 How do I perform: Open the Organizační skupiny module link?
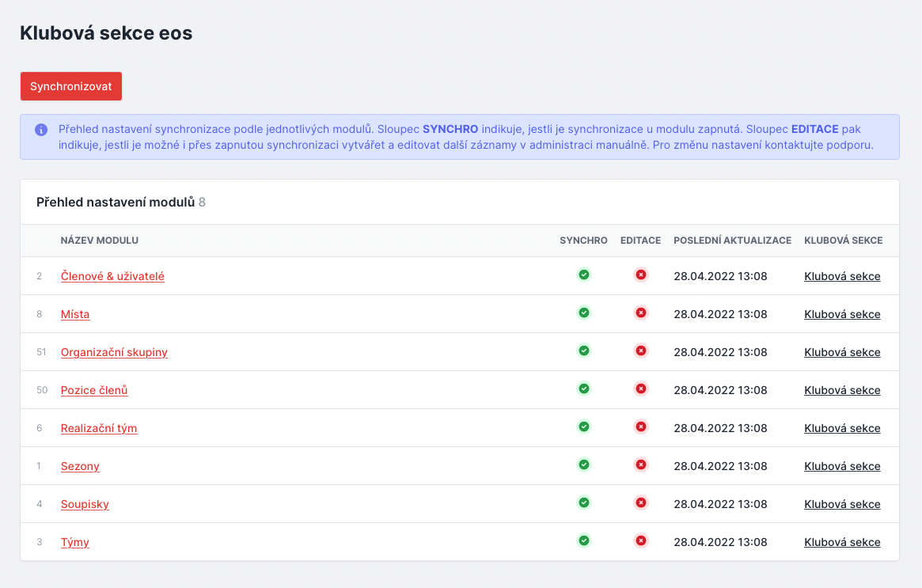(114, 352)
